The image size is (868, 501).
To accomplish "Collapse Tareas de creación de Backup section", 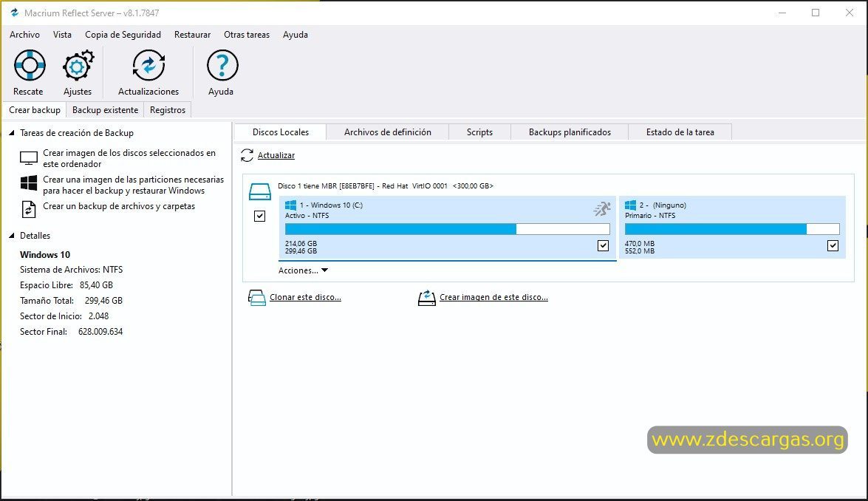I will (x=12, y=133).
